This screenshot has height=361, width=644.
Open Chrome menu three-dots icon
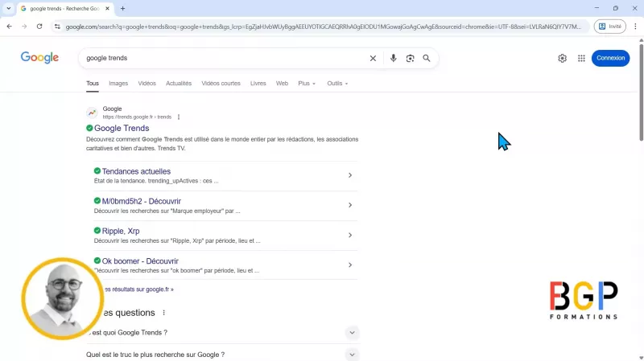click(635, 27)
